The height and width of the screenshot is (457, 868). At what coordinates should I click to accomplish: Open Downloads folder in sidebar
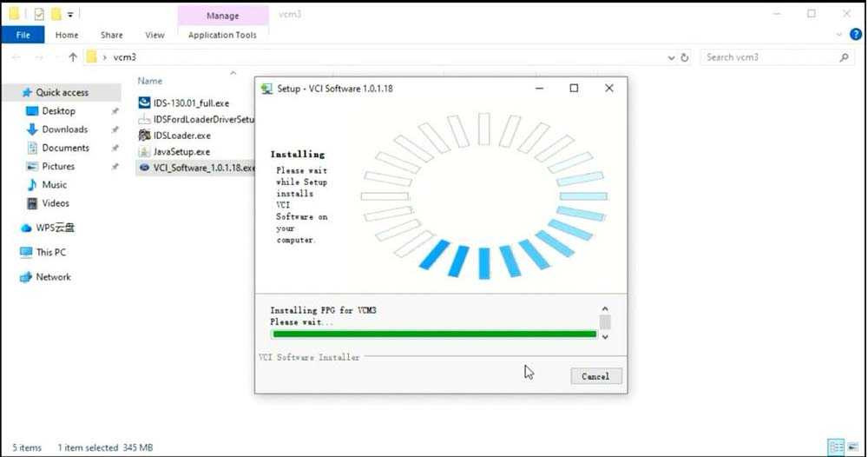pos(64,129)
